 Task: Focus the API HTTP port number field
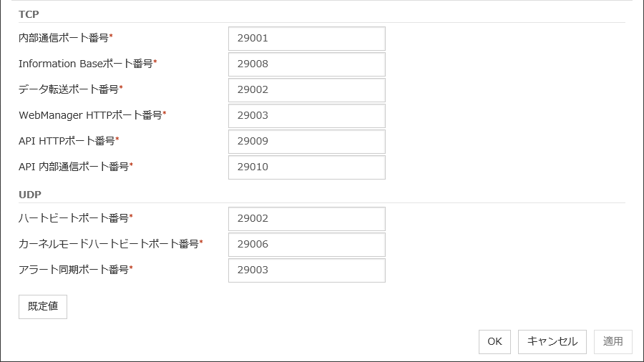[306, 142]
